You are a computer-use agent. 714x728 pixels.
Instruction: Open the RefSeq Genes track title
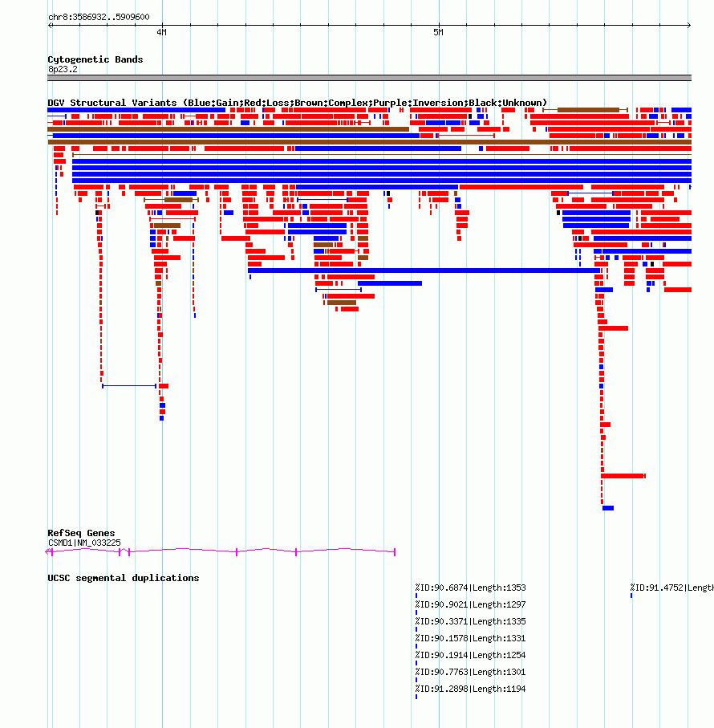(x=81, y=533)
